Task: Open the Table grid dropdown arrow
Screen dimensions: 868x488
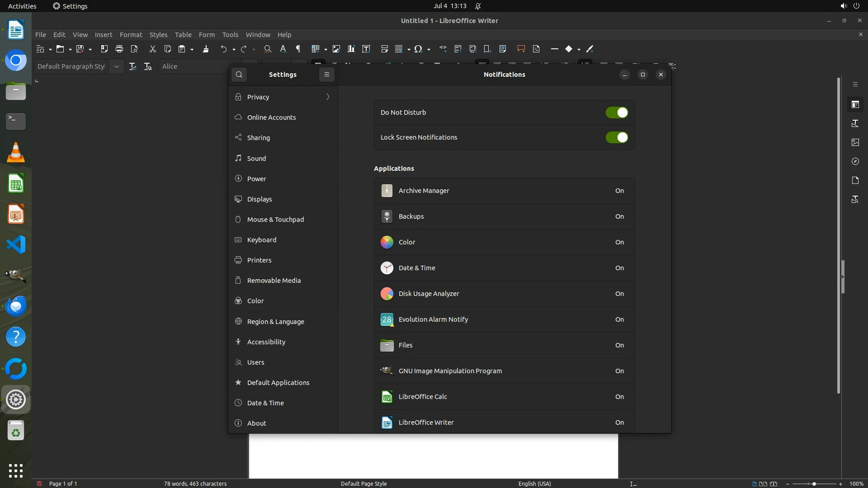Action: 325,49
